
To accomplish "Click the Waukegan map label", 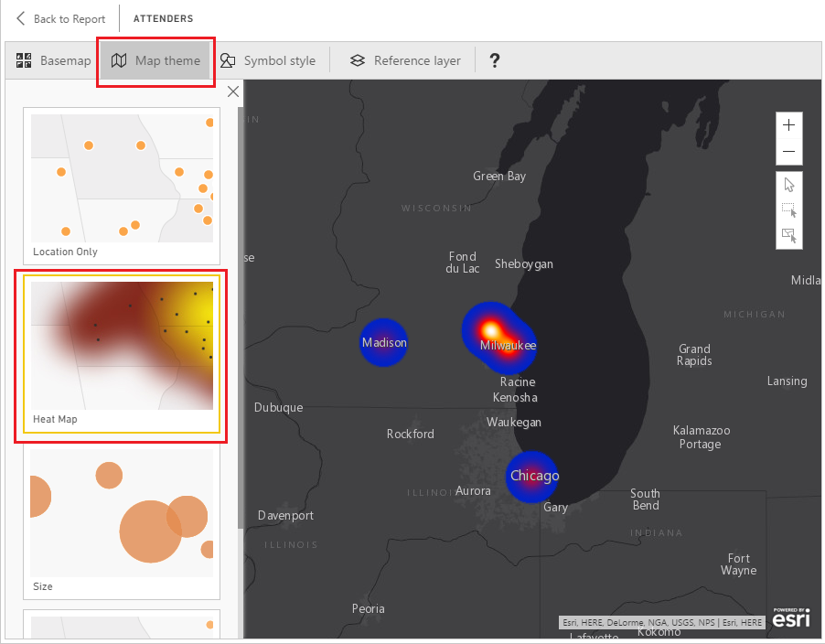I will pyautogui.click(x=514, y=423).
